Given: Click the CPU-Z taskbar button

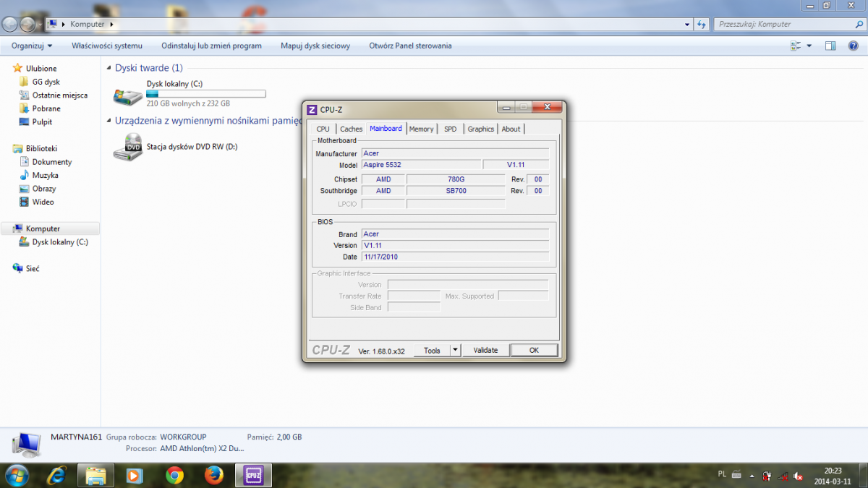Looking at the screenshot, I should pyautogui.click(x=253, y=475).
